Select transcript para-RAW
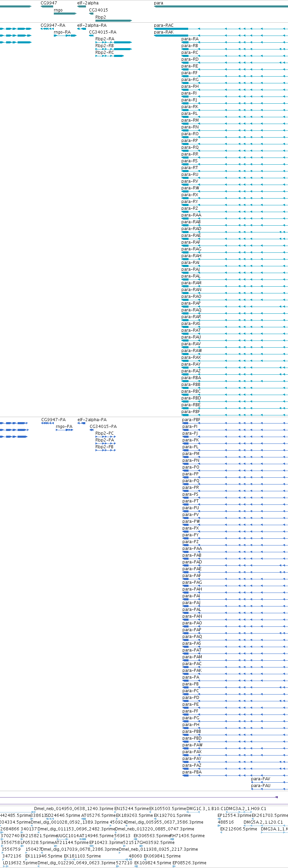 (x=192, y=351)
